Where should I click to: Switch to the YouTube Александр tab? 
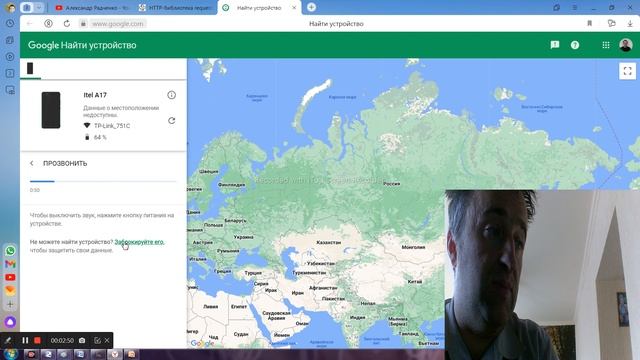[92, 8]
